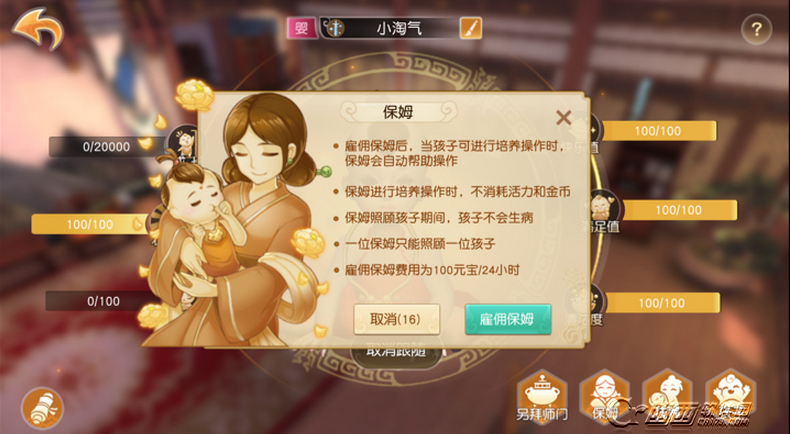Tap the 取消跟随 button behind the dialog
790x434 pixels.
pos(396,352)
